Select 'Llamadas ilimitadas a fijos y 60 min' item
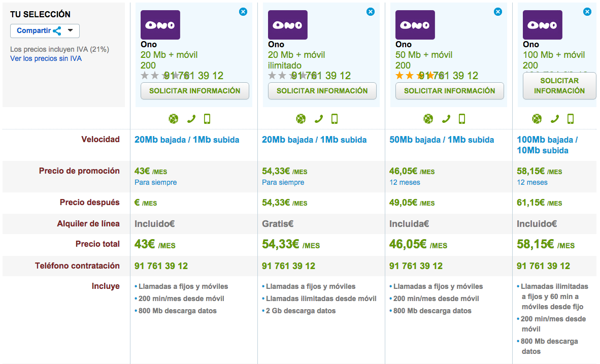Image resolution: width=600 pixels, height=364 pixels. [x=553, y=296]
